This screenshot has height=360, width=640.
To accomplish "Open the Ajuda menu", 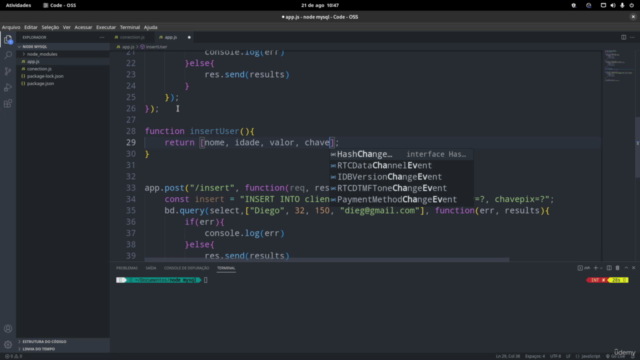I will [x=151, y=27].
